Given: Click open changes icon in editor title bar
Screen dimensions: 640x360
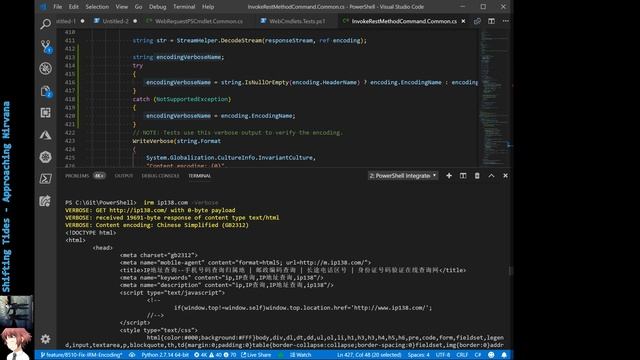Looking at the screenshot, I should pos(477,21).
